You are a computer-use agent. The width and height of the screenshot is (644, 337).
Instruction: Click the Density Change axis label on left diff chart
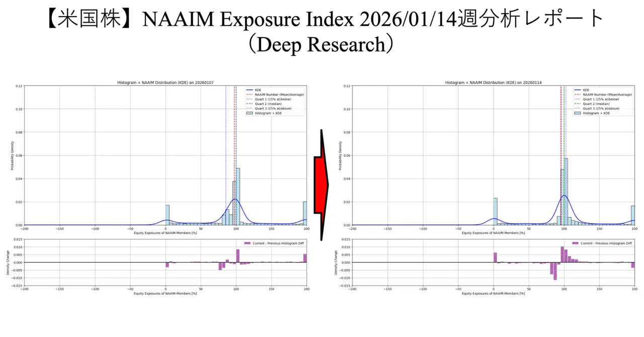[x=8, y=262]
